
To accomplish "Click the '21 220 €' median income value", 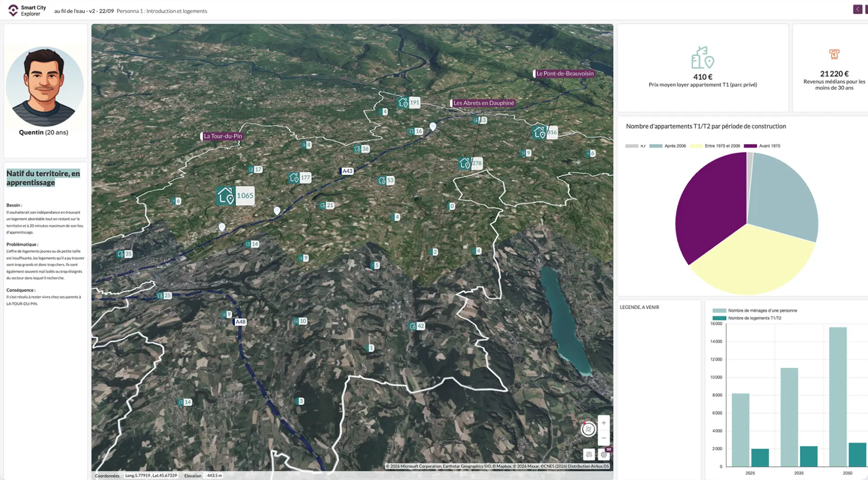I will 834,74.
